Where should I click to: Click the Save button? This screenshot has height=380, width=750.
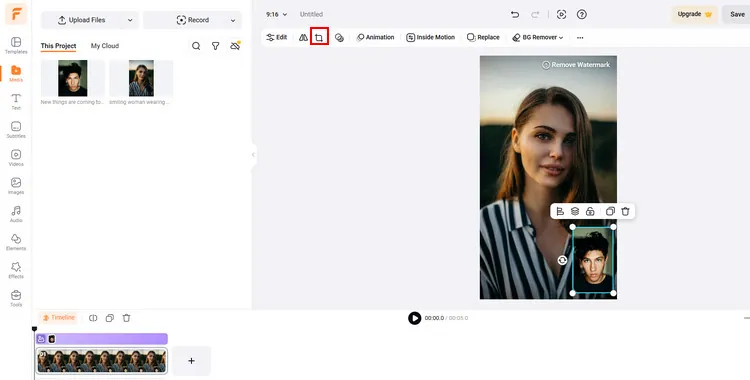pyautogui.click(x=737, y=14)
